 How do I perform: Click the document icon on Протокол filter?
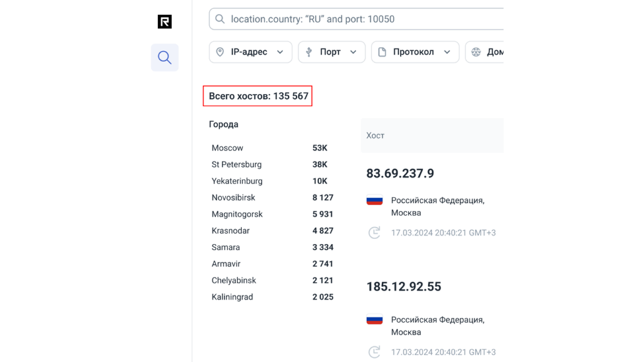[382, 52]
